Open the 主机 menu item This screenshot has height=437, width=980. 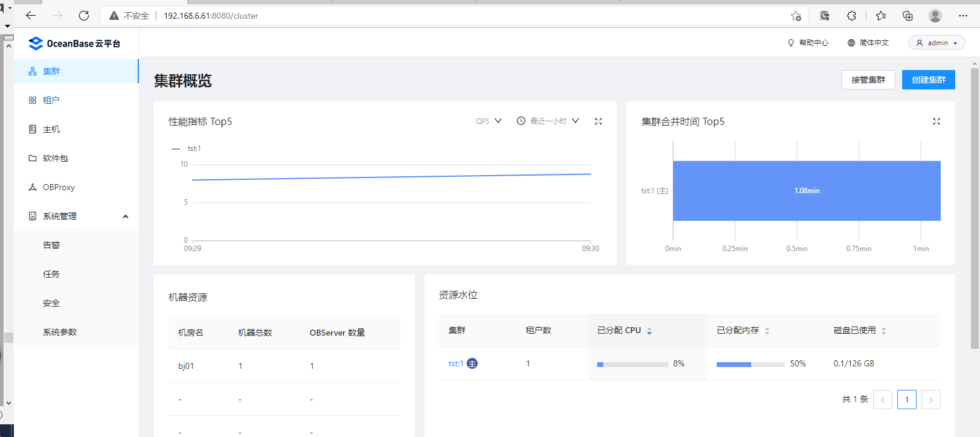pos(76,129)
